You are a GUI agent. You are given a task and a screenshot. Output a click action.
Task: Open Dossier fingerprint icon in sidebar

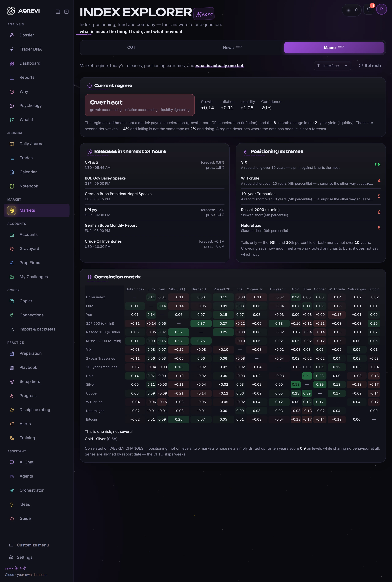pyautogui.click(x=12, y=35)
